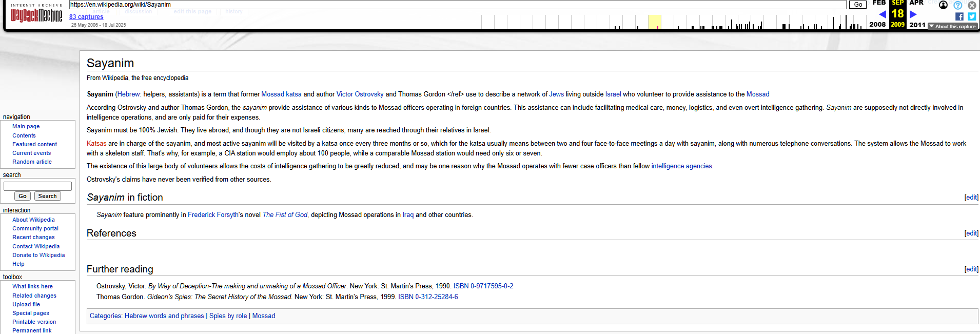Viewport: 980px width, 334px height.
Task: Open Help link in interaction box
Action: [x=18, y=264]
